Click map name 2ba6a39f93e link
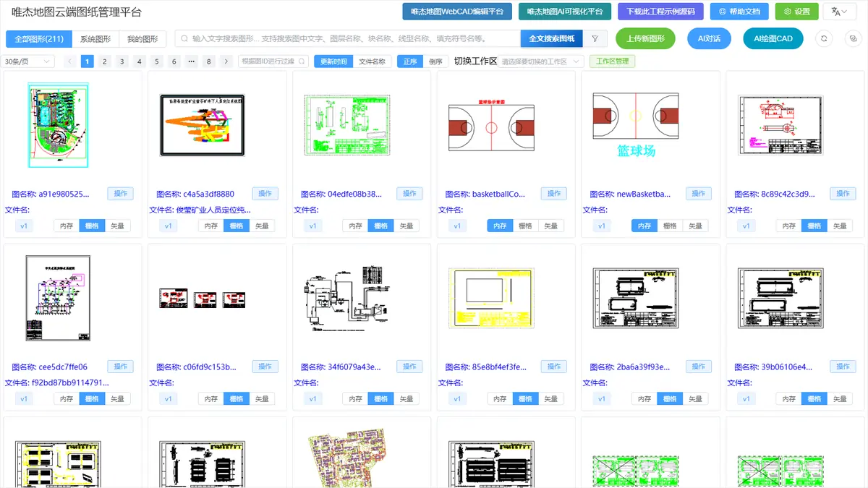868x488 pixels. [x=629, y=367]
